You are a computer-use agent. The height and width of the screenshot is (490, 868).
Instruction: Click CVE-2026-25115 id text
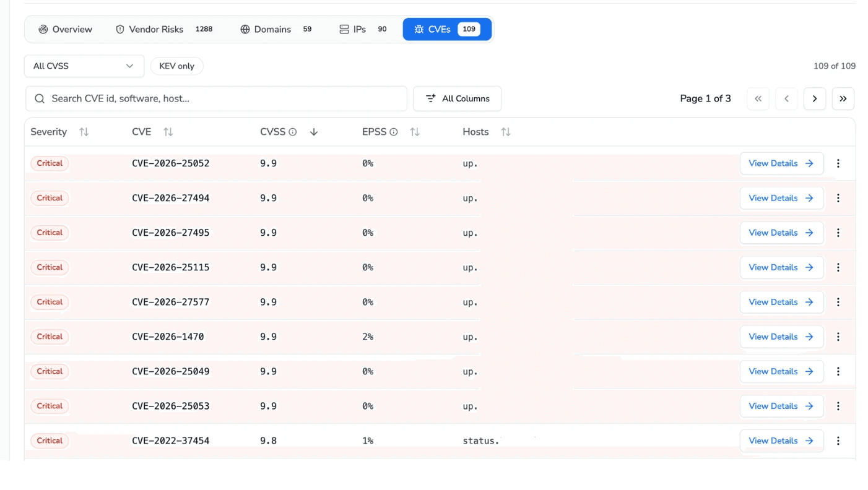[x=171, y=267]
